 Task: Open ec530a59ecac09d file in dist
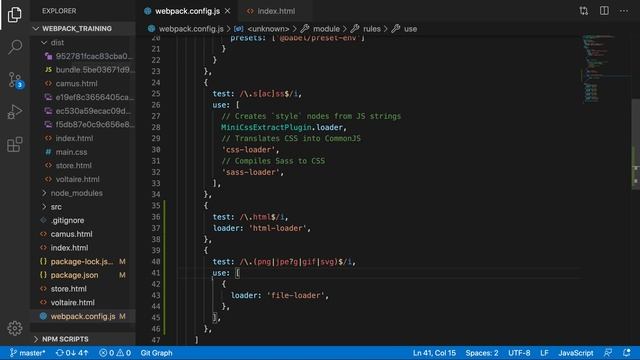83,111
